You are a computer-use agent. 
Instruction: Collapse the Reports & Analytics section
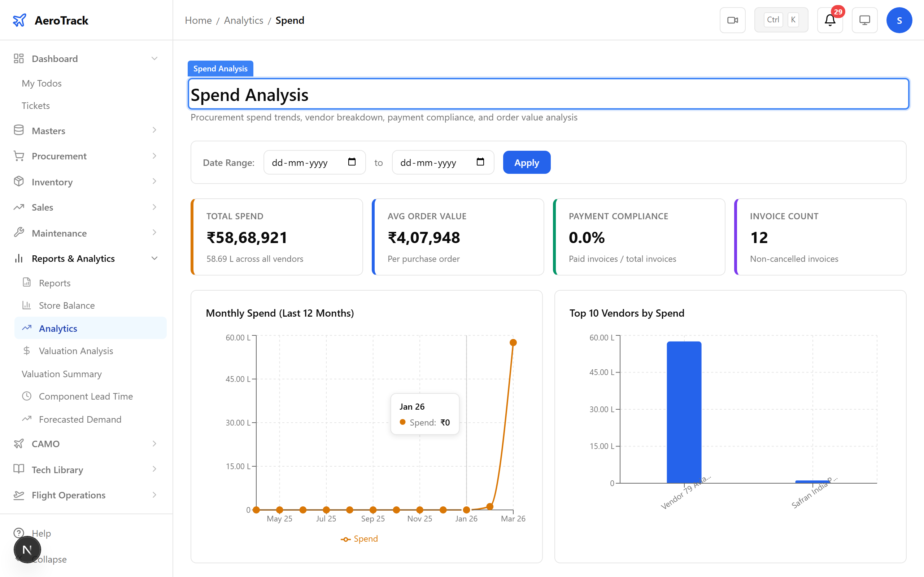(x=154, y=258)
